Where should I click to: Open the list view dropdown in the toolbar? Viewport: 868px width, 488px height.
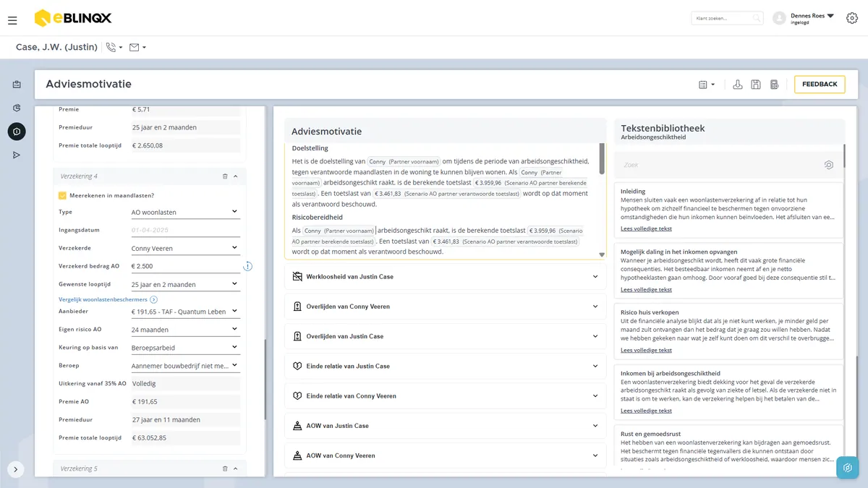[x=707, y=85]
